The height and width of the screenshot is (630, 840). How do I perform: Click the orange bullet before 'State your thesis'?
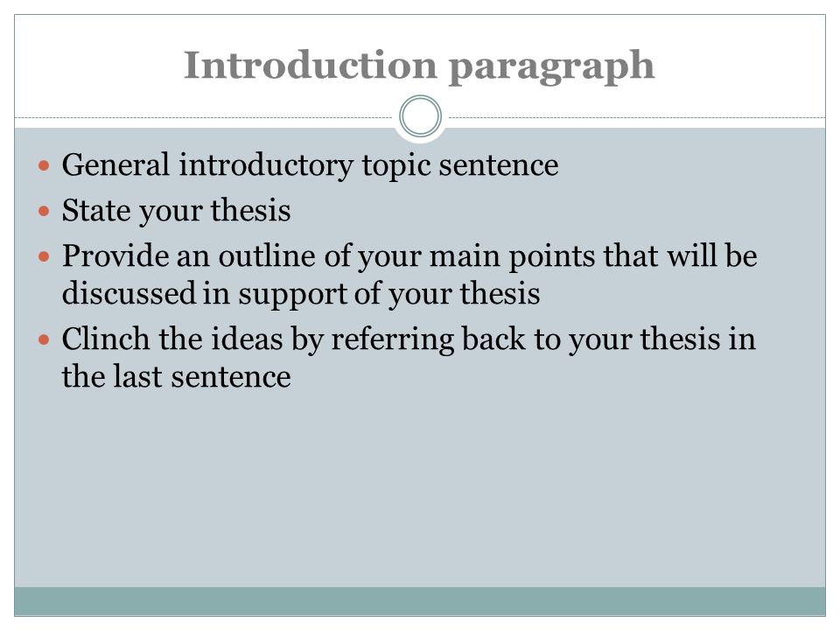click(x=44, y=211)
